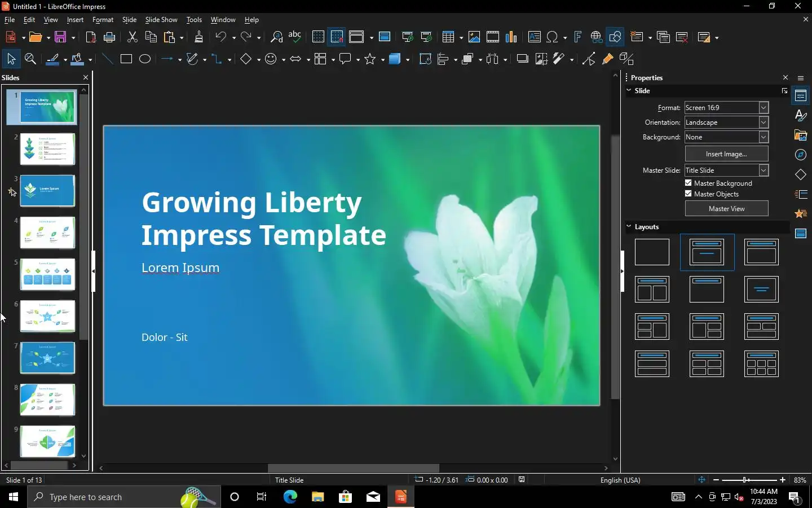Click the Save document icon

click(61, 37)
